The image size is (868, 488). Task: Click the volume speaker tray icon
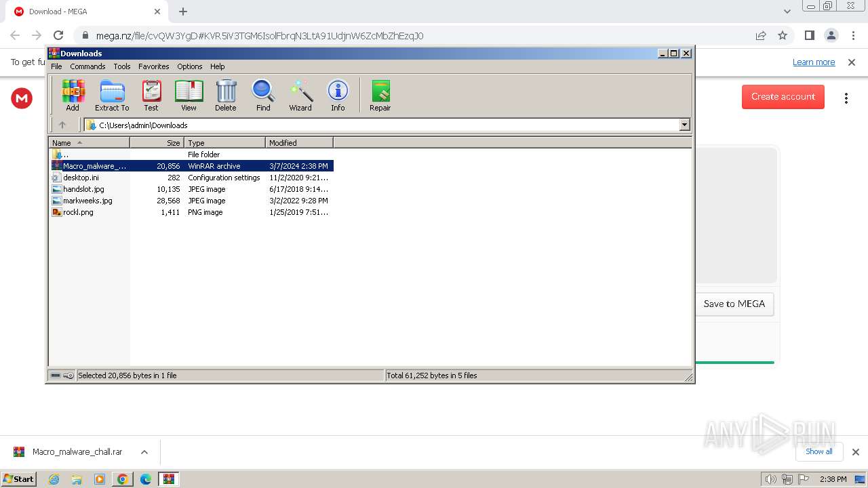click(x=770, y=479)
